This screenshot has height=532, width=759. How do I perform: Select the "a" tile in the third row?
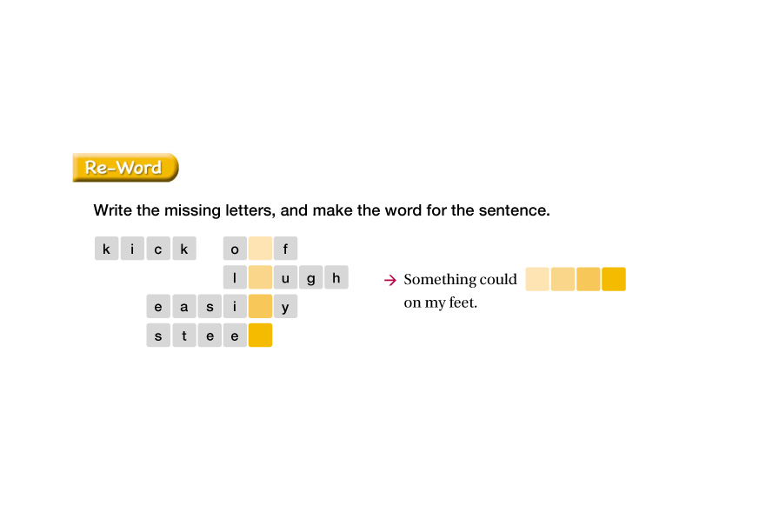click(183, 306)
